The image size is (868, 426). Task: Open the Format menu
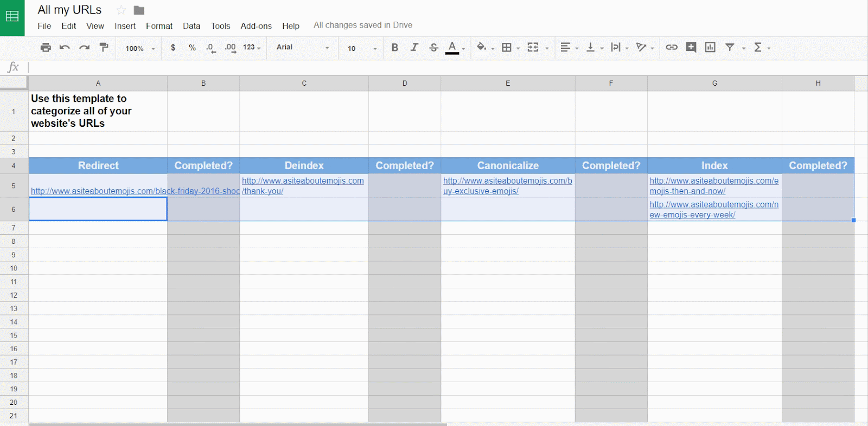(x=159, y=26)
